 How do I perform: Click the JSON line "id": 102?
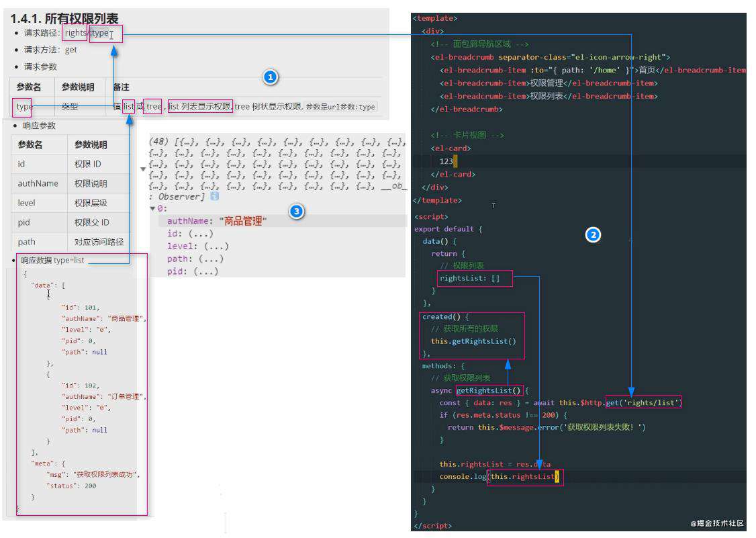(x=81, y=386)
